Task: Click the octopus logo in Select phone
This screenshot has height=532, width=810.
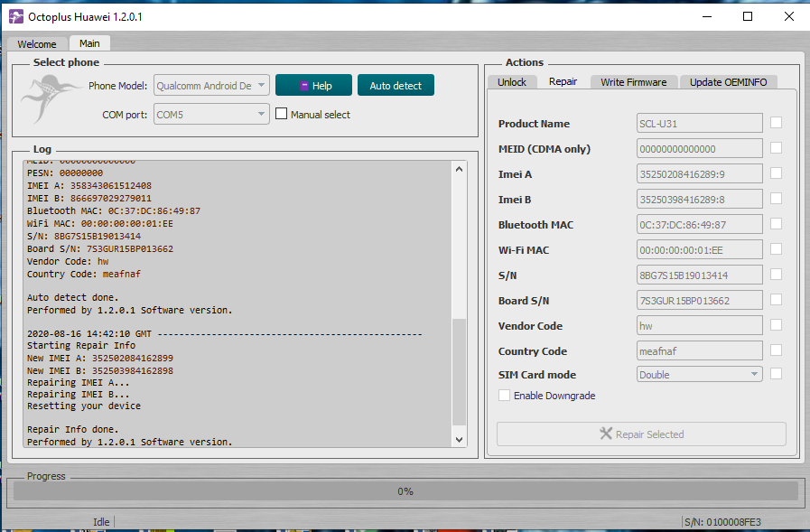Action: click(50, 98)
